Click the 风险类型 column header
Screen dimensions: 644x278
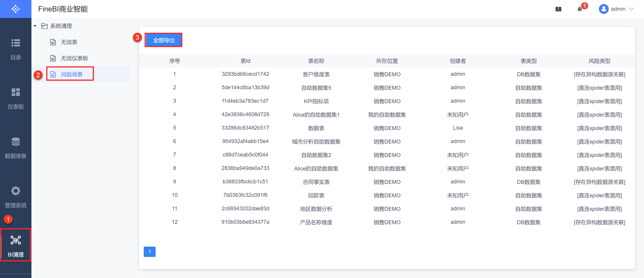coord(599,61)
